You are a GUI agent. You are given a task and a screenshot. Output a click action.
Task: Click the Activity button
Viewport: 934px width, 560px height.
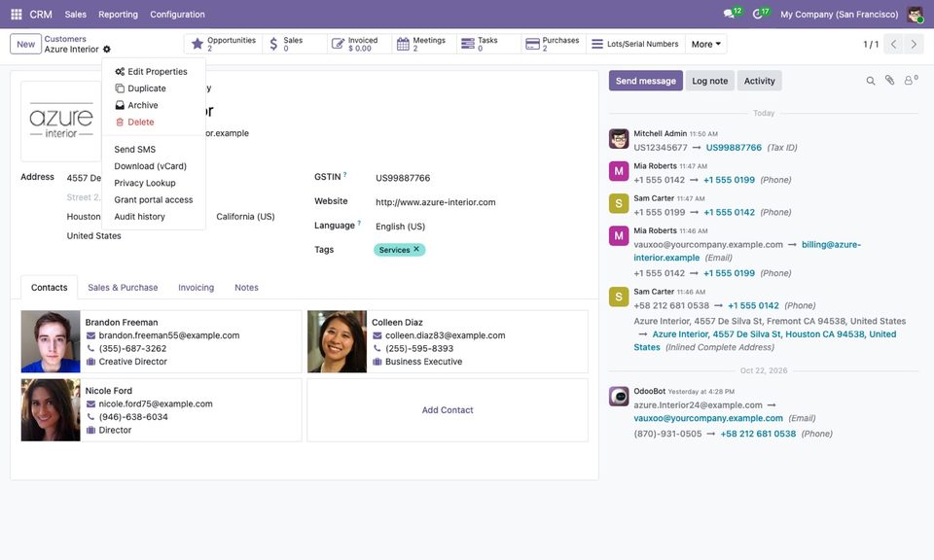coord(760,81)
